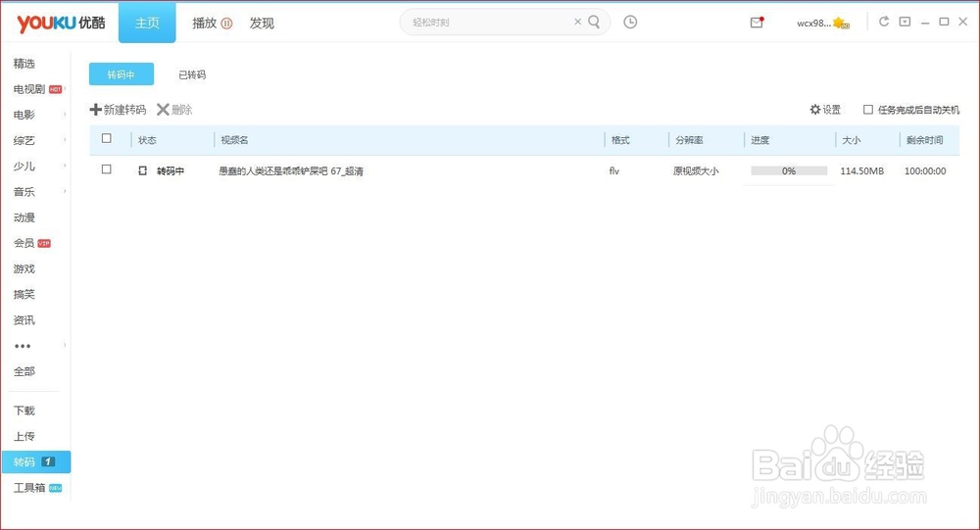This screenshot has width=980, height=530.
Task: Click the 大小 column header
Action: pos(852,140)
